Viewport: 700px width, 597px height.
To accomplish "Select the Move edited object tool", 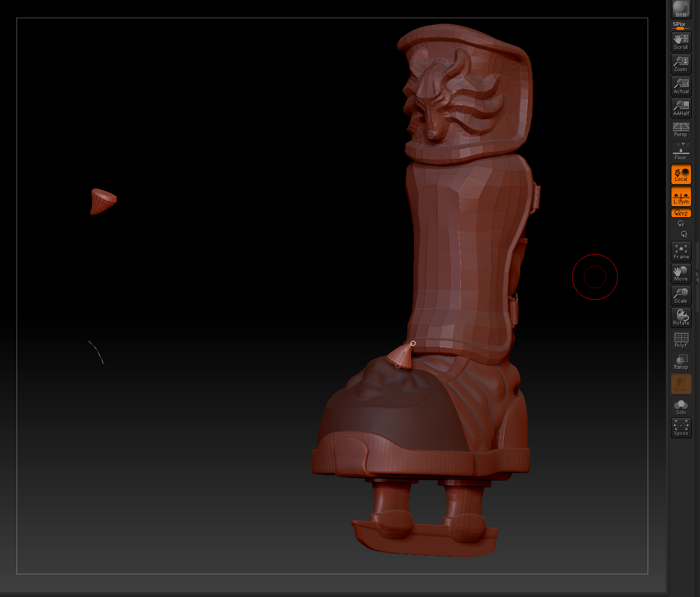I will click(x=681, y=273).
